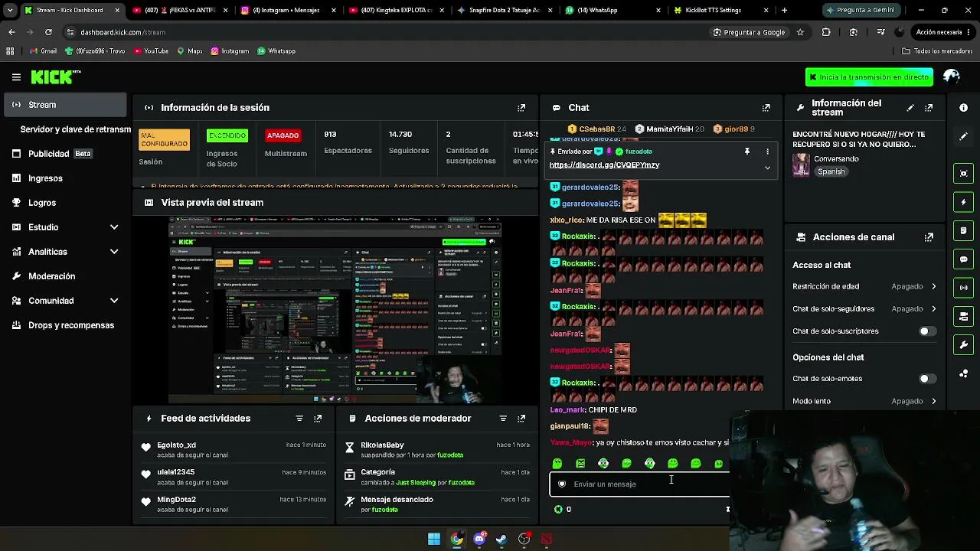Screen dimensions: 980x551
Task: Open Modo lento options
Action: (864, 401)
